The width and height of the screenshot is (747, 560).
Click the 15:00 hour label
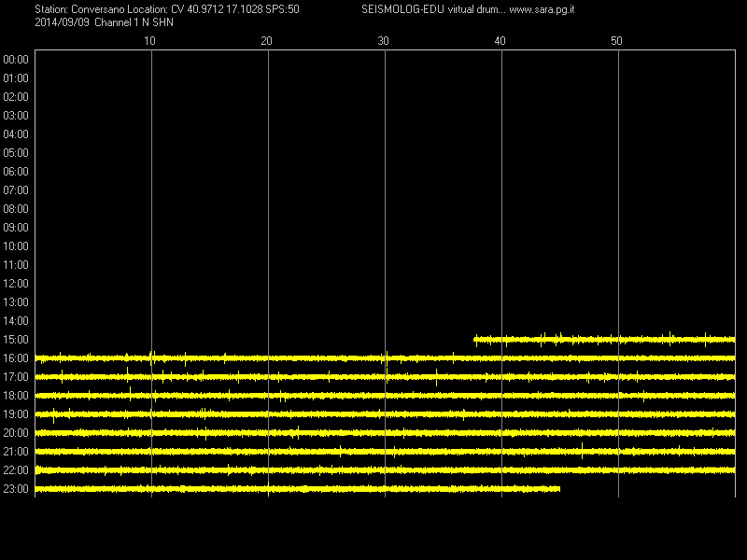pos(16,340)
